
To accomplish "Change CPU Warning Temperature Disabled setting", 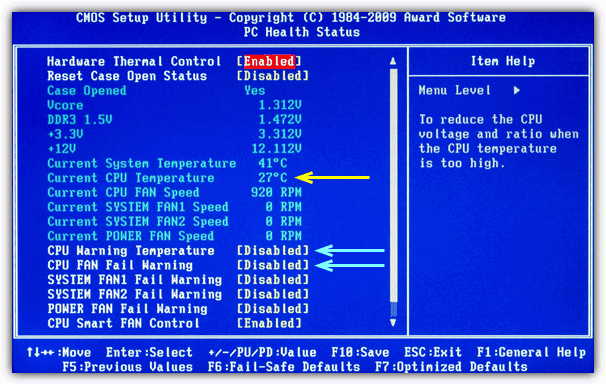I will pyautogui.click(x=273, y=250).
